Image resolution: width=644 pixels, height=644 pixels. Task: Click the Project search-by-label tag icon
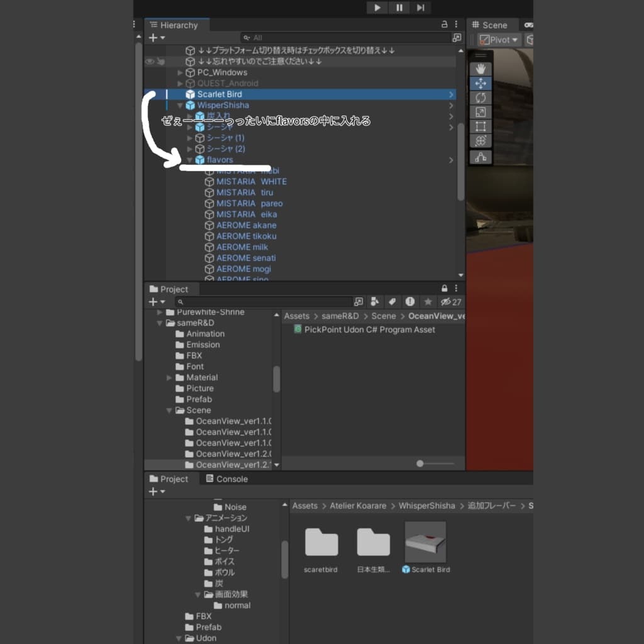pos(393,302)
